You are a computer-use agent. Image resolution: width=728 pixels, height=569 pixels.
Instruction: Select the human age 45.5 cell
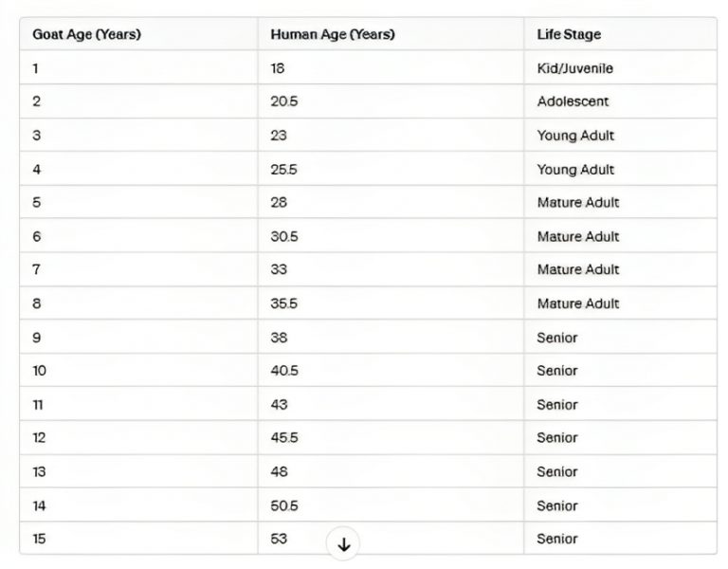tap(391, 437)
